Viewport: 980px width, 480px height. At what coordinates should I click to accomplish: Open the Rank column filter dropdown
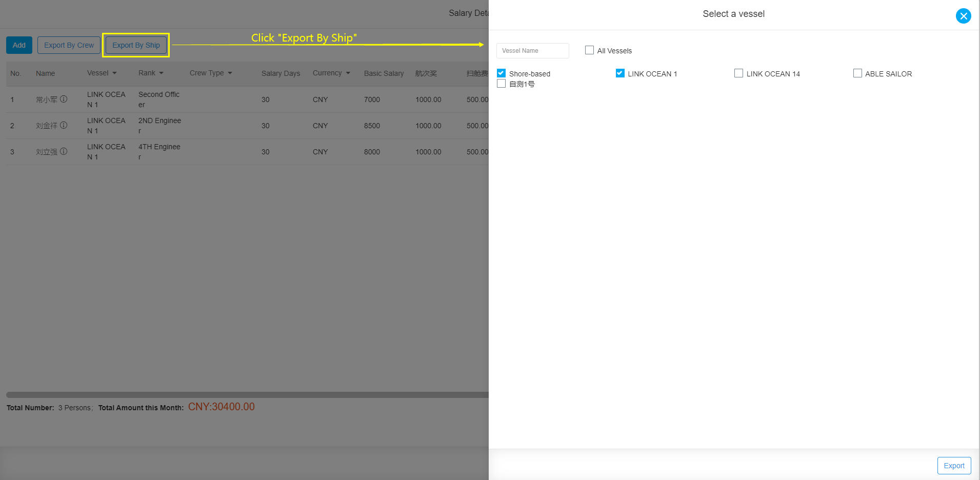161,73
